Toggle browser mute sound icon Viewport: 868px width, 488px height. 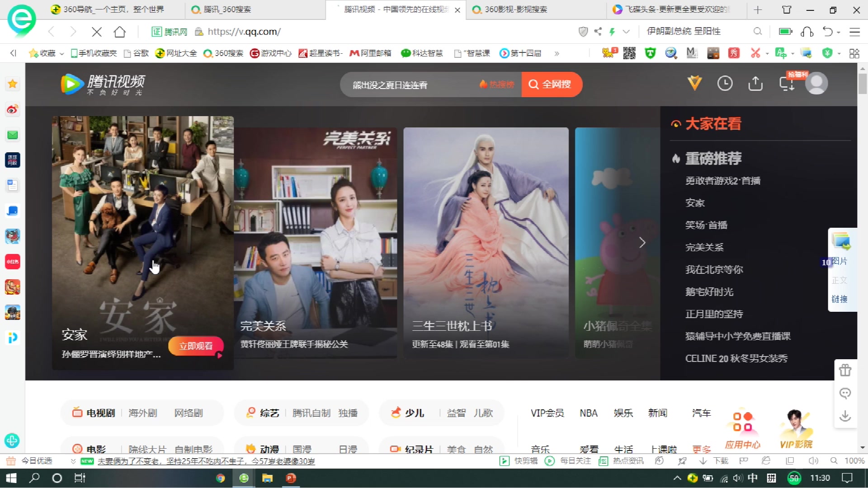[813, 461]
